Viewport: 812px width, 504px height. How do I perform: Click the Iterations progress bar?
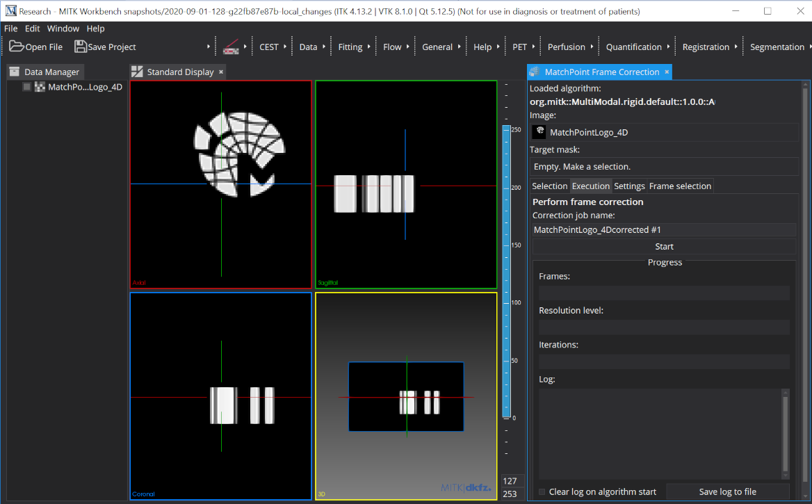[664, 361]
